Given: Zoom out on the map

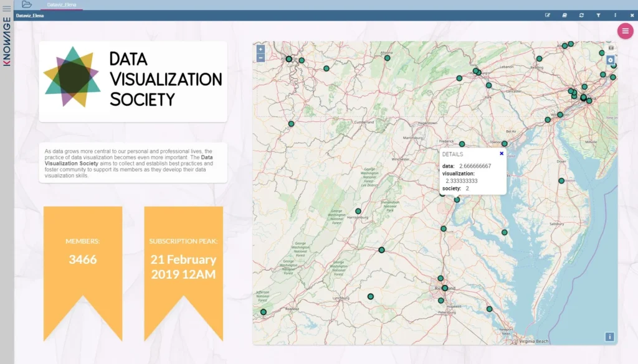Looking at the screenshot, I should (x=260, y=58).
